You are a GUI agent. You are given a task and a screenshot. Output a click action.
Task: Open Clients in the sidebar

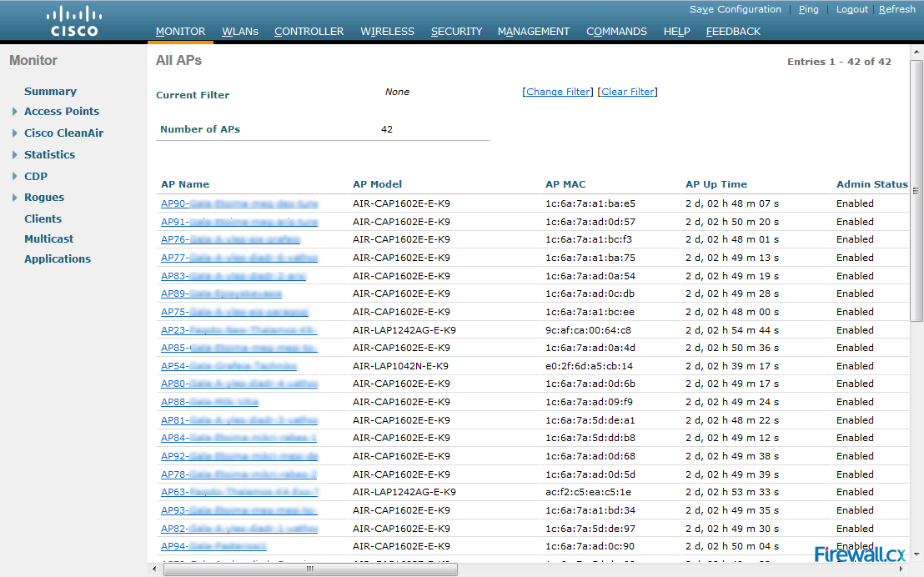pos(43,219)
